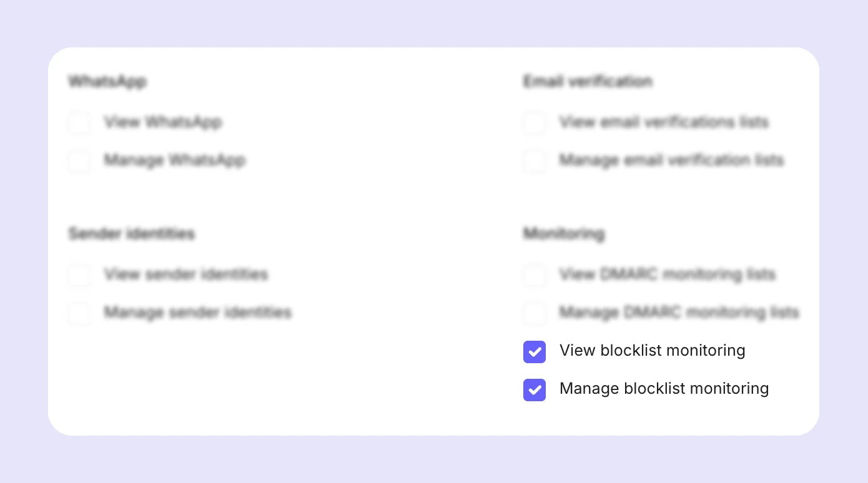Viewport: 868px width, 483px height.
Task: Uncheck the View blocklist monitoring checkbox
Action: pos(535,351)
